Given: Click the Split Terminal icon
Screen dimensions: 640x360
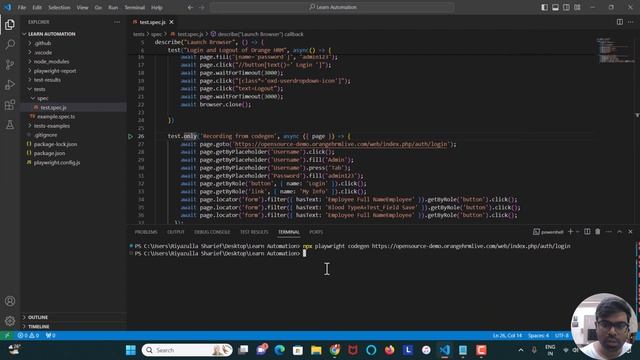Looking at the screenshot, I should pyautogui.click(x=587, y=232).
